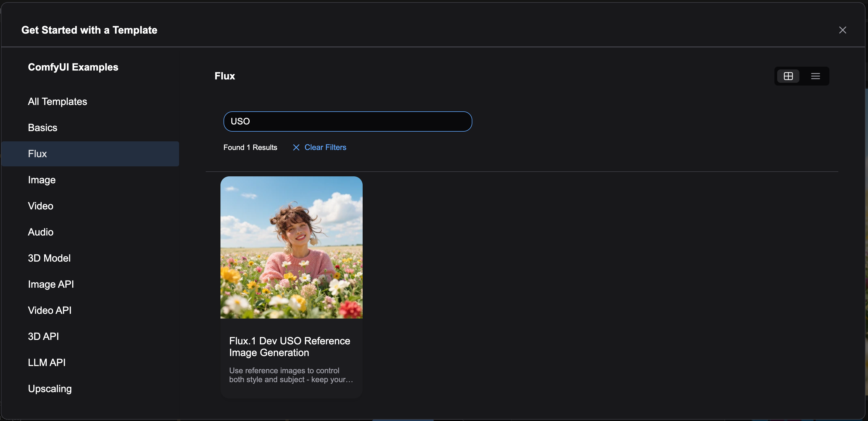Close the template dialog

tap(842, 30)
